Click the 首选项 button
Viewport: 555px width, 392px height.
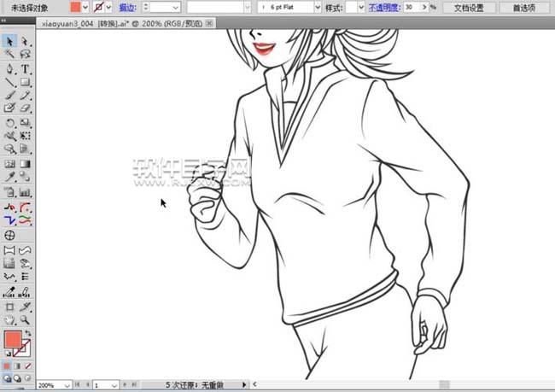(524, 8)
